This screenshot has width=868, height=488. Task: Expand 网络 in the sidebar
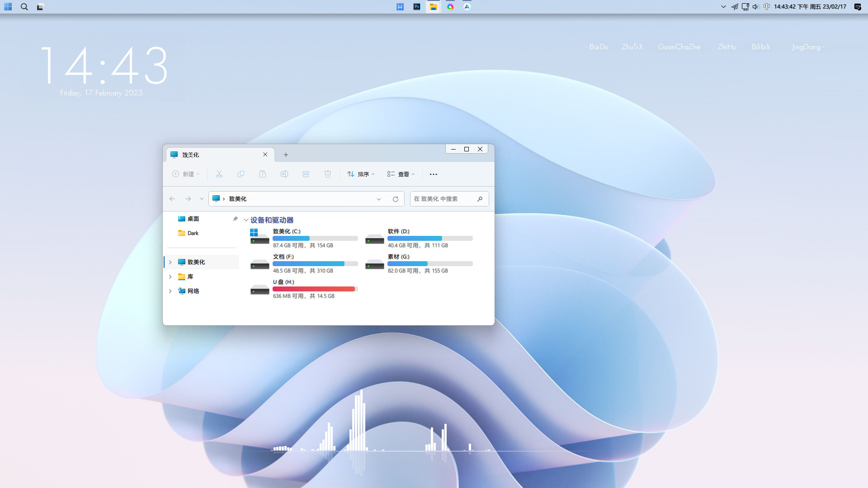[x=170, y=291]
